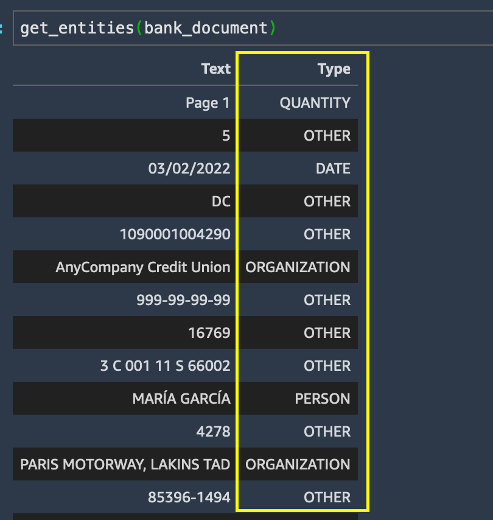The width and height of the screenshot is (493, 520).
Task: Click the '1090001004290' cell
Action: (x=175, y=234)
